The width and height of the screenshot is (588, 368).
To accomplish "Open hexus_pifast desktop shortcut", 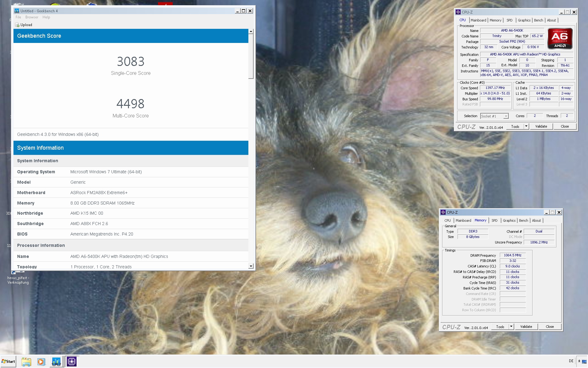I will tap(18, 278).
